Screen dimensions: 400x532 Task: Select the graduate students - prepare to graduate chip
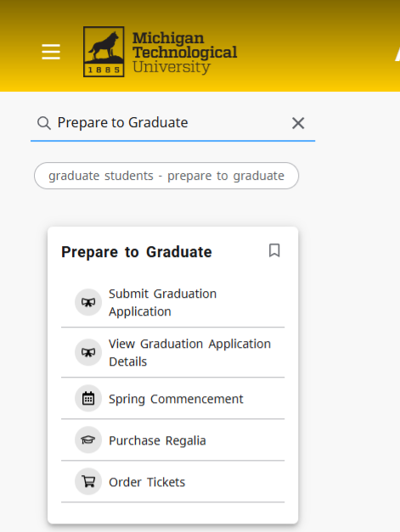166,176
